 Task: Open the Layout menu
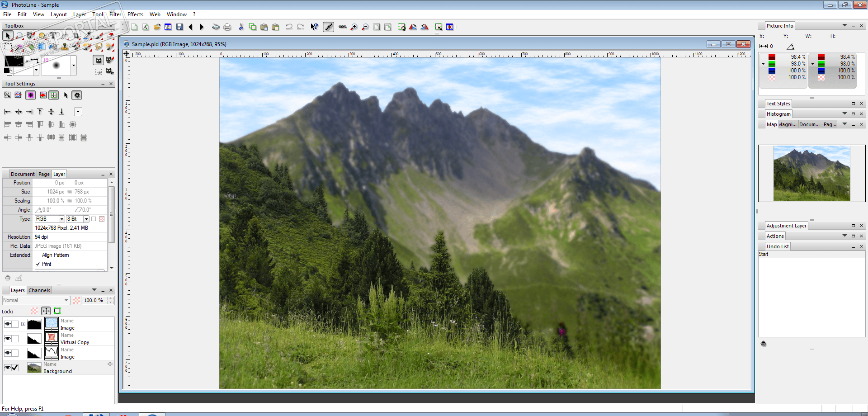59,14
